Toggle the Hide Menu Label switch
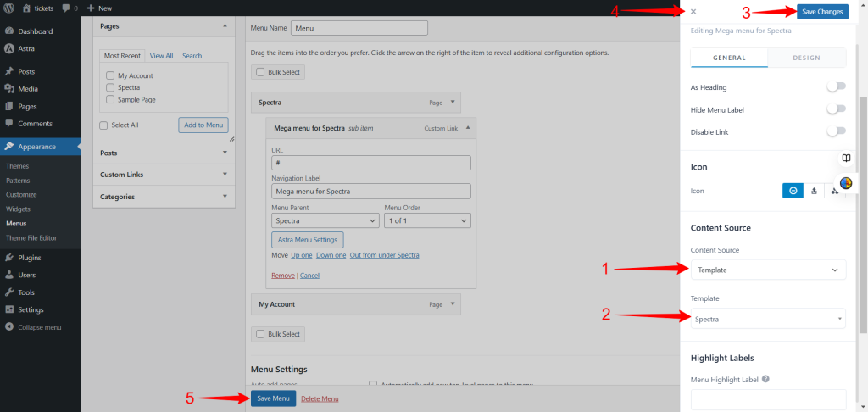This screenshot has height=412, width=868. (x=836, y=109)
